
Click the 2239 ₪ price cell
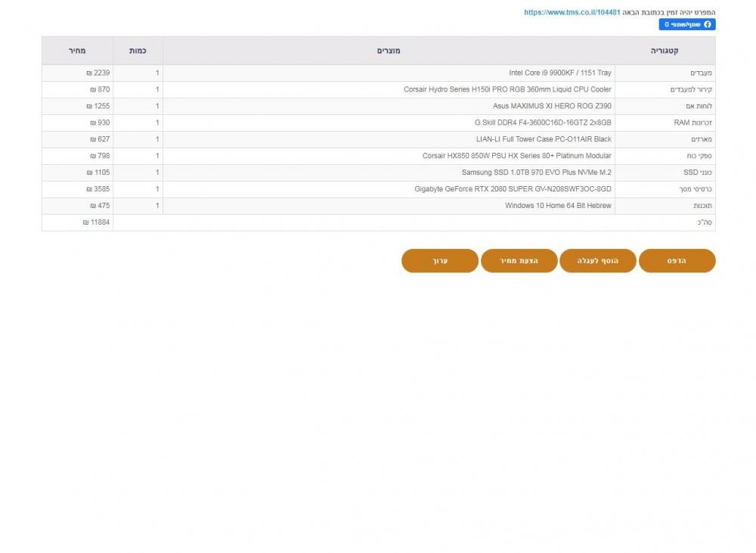[x=78, y=73]
